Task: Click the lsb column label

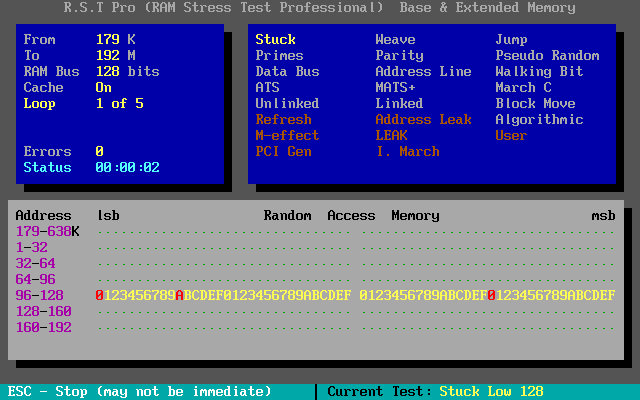Action: (x=108, y=216)
